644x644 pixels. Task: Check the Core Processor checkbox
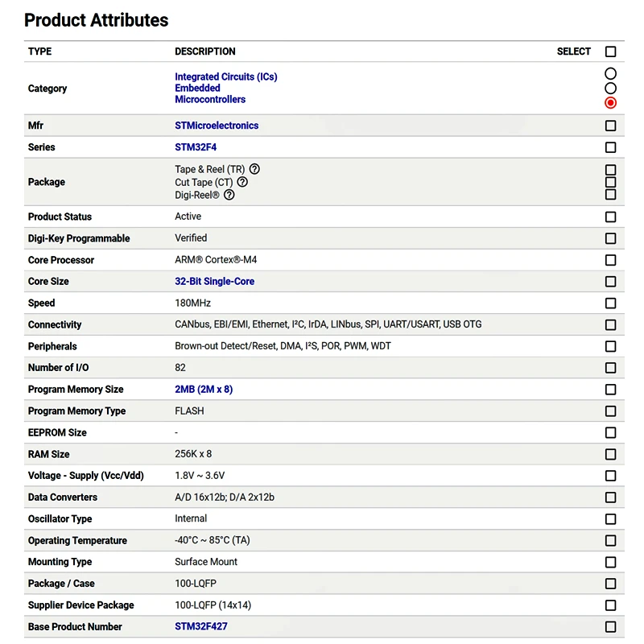[x=611, y=260]
